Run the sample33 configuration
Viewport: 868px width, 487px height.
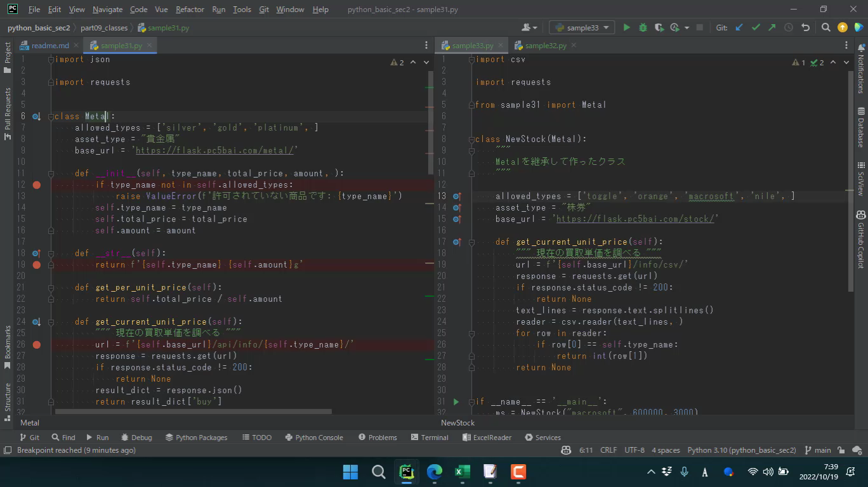pyautogui.click(x=626, y=27)
